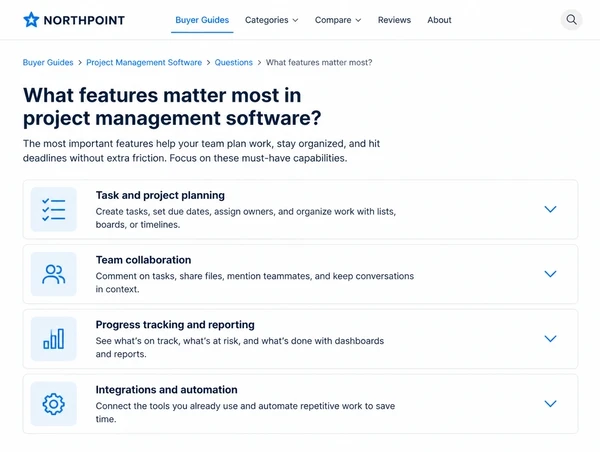This screenshot has width=600, height=452.
Task: Click the 'See what's on track' description
Action: [x=240, y=347]
